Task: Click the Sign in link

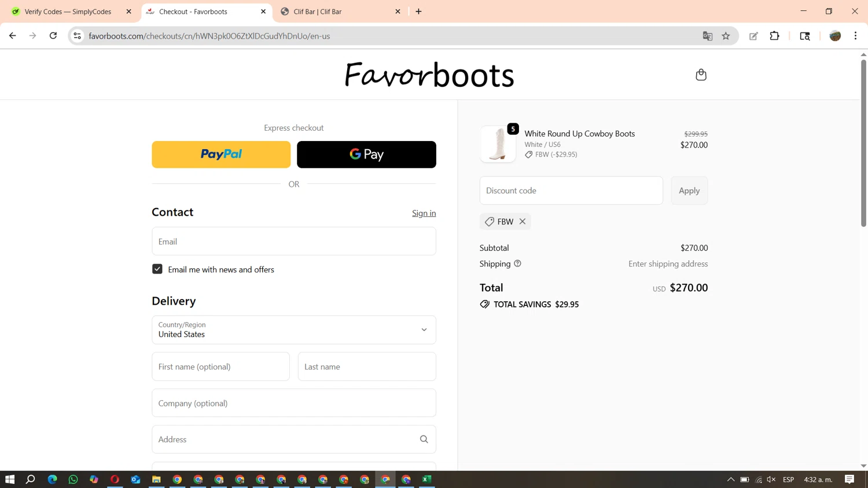Action: click(x=424, y=213)
